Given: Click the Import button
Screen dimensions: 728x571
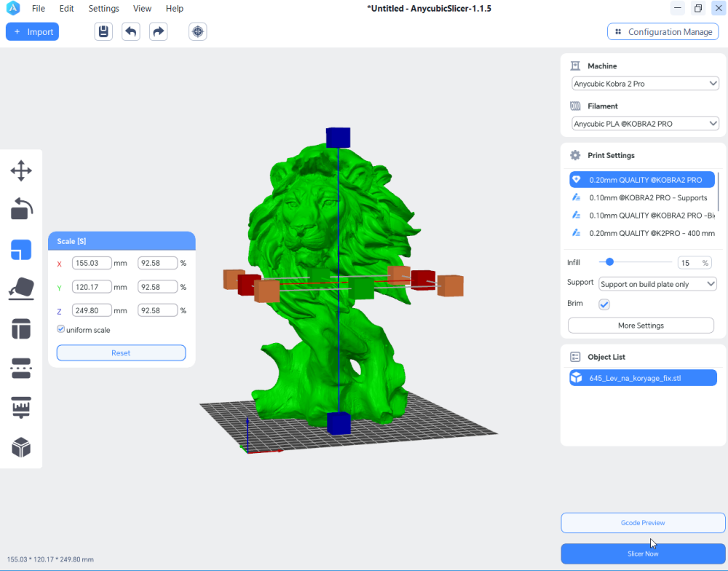Looking at the screenshot, I should pos(33,31).
